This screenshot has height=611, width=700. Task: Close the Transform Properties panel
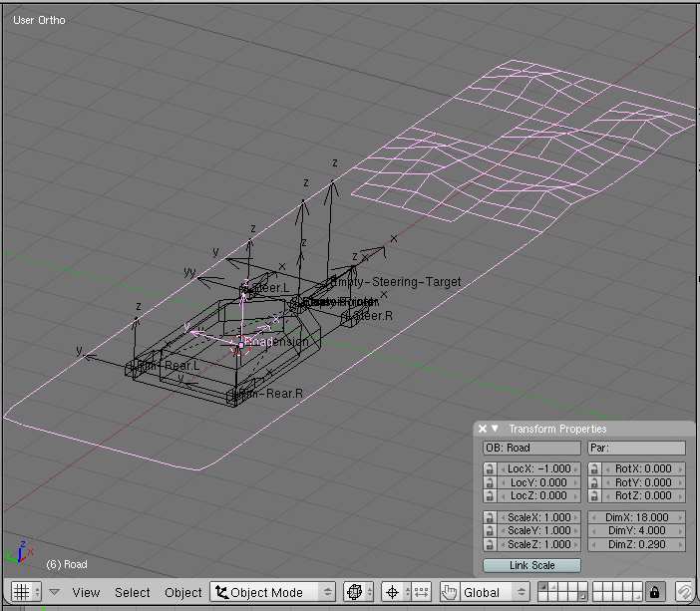click(x=483, y=429)
